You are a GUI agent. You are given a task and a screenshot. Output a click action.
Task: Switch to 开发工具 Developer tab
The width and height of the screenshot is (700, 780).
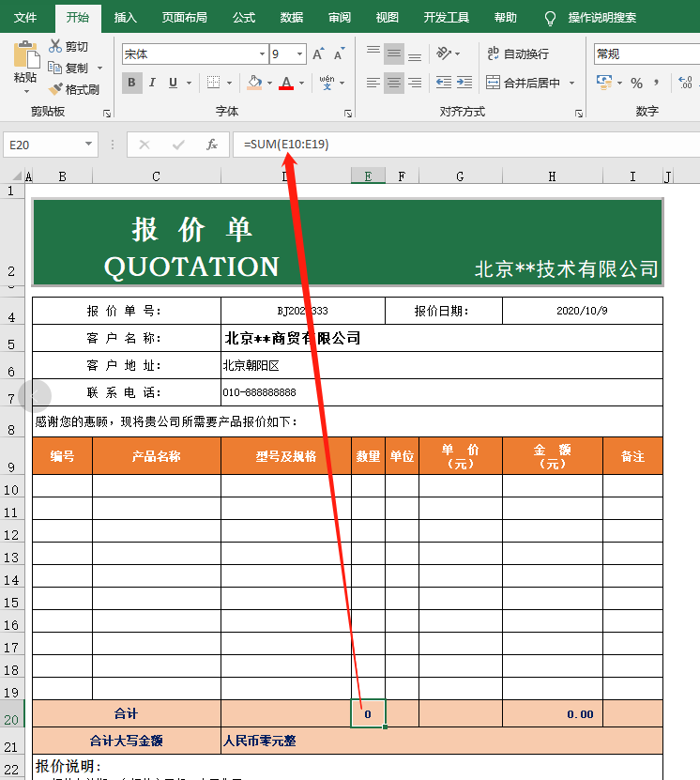(447, 18)
